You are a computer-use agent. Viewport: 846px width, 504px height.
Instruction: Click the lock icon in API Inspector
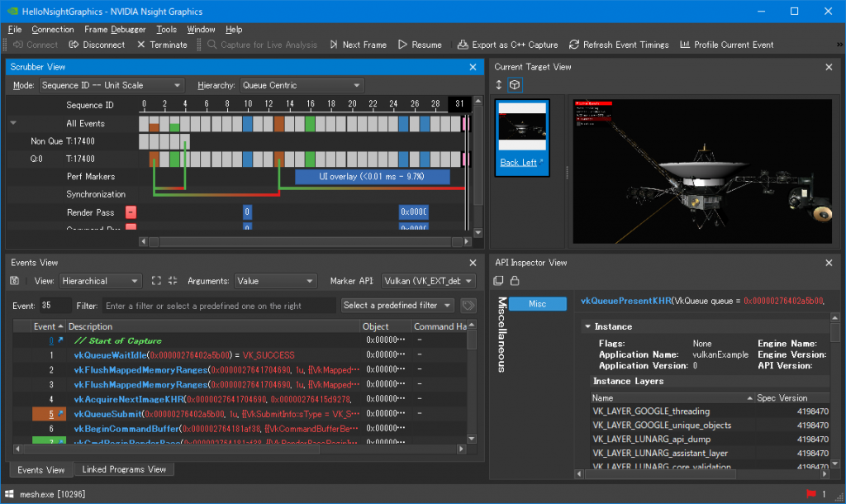(515, 281)
